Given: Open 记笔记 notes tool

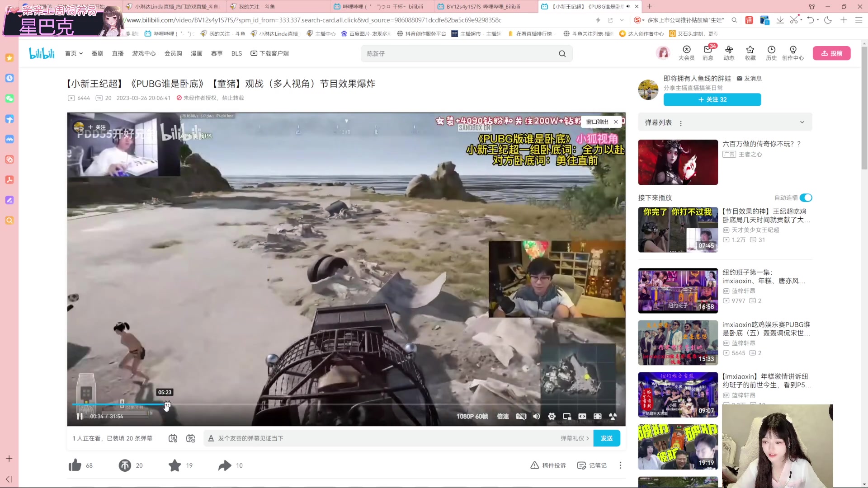Looking at the screenshot, I should coord(592,465).
